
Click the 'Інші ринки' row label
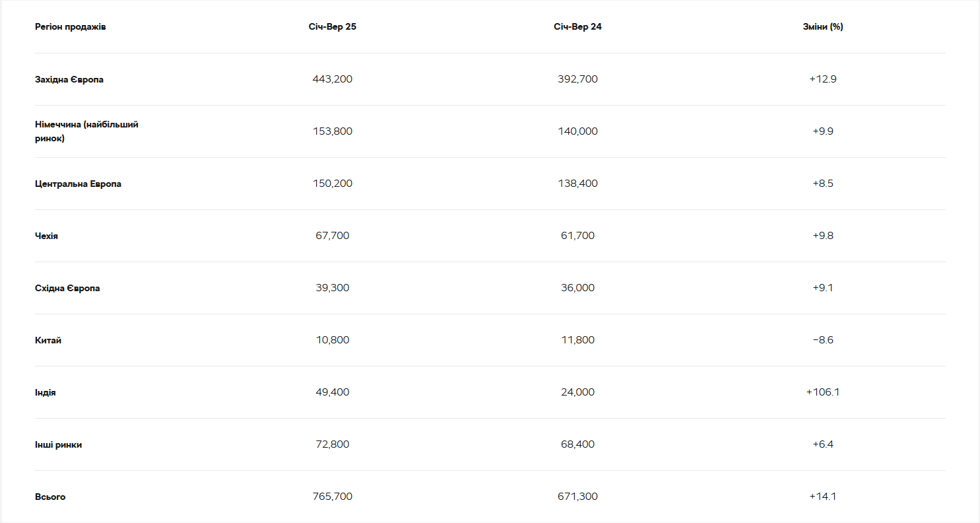(59, 444)
